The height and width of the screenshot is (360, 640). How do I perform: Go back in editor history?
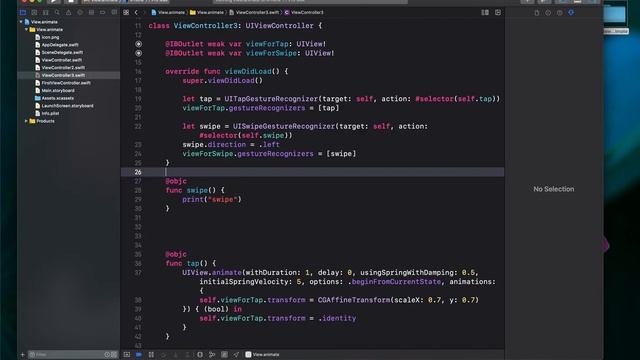coord(136,13)
